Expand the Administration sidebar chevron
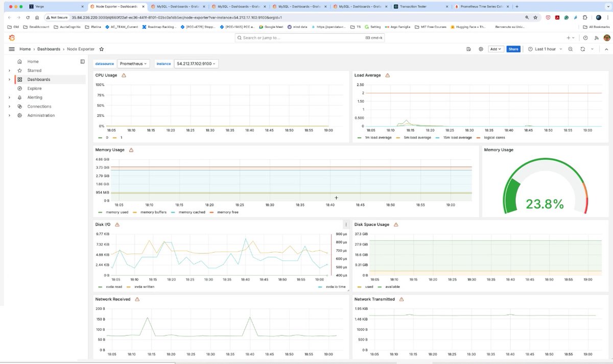Viewport: 613px width, 364px height. tap(9, 115)
